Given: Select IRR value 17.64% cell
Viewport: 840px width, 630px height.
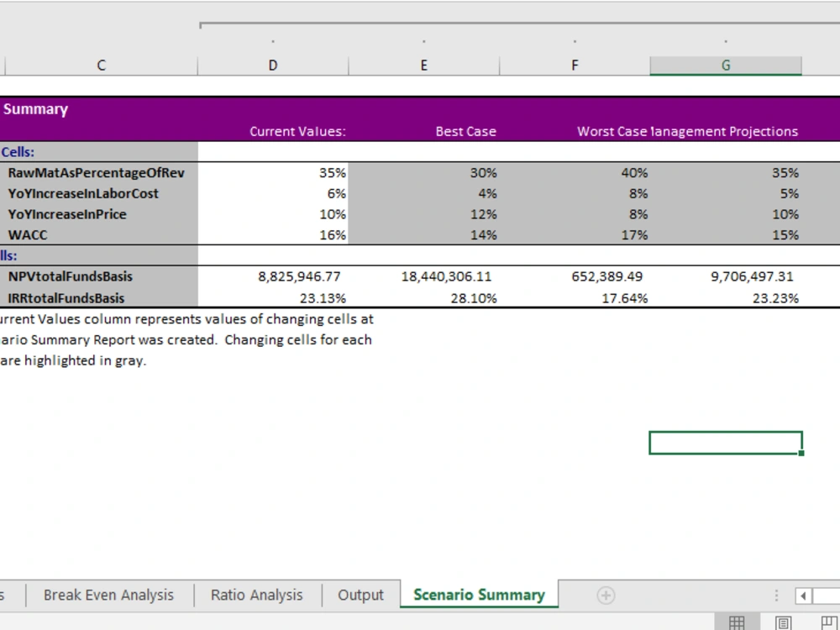Looking at the screenshot, I should tap(575, 298).
